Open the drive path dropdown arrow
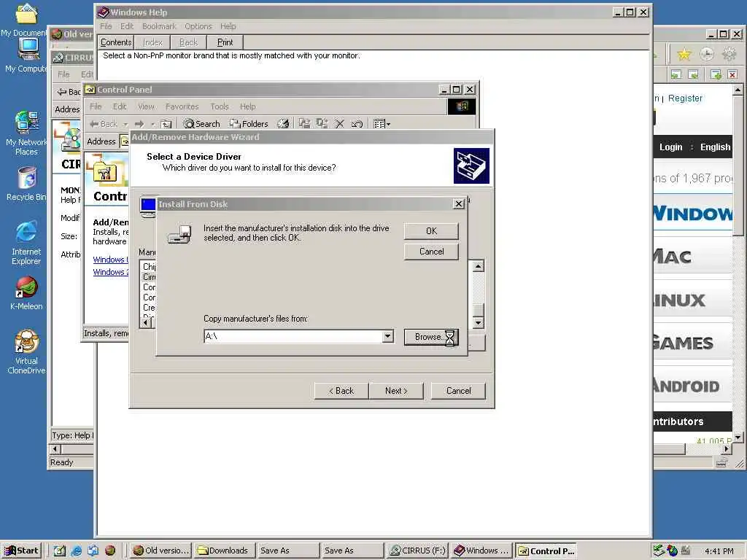The width and height of the screenshot is (747, 560). coord(388,336)
